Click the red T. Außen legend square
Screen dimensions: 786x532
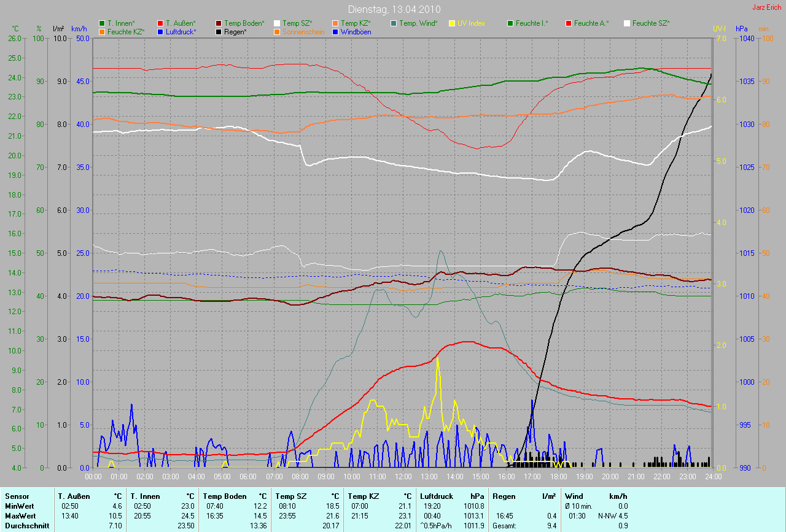tap(160, 23)
